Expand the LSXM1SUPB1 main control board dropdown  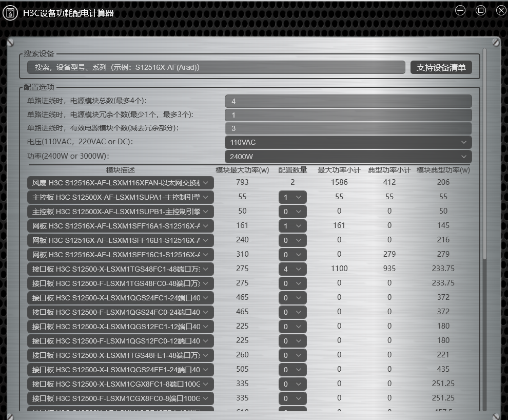click(x=121, y=212)
